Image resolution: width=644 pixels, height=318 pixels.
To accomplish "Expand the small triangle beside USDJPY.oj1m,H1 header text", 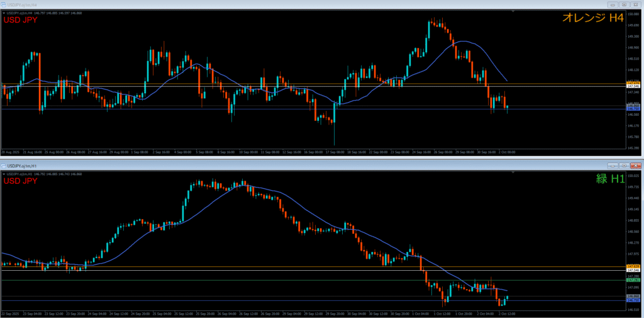I will tap(4, 174).
